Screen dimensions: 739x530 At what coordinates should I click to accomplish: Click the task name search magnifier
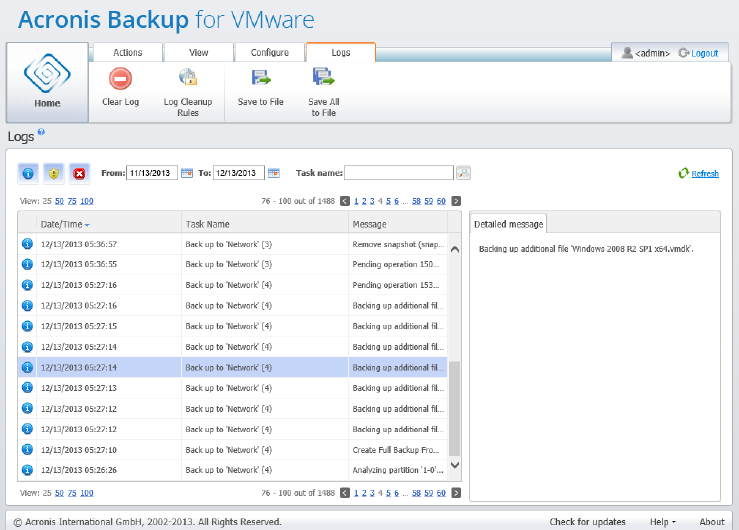[x=463, y=173]
